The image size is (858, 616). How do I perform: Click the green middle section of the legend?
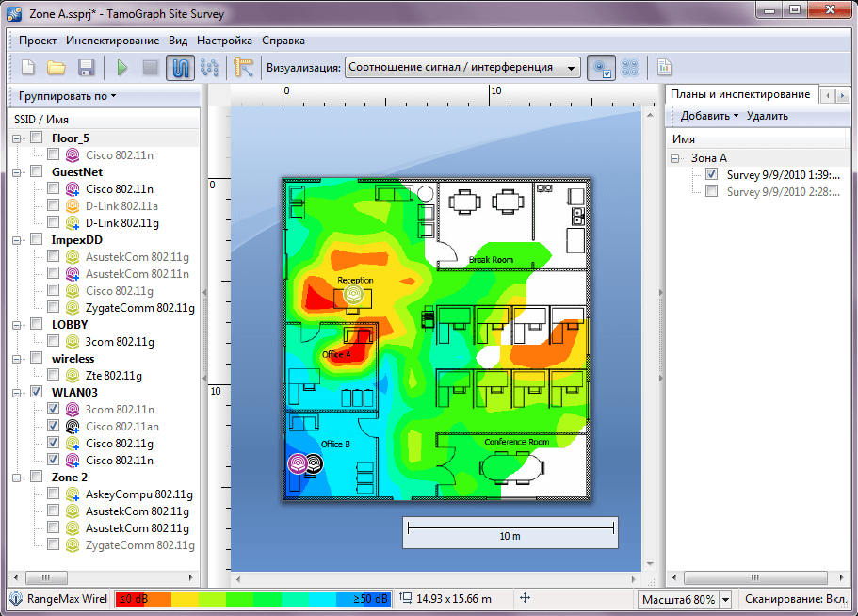(252, 599)
